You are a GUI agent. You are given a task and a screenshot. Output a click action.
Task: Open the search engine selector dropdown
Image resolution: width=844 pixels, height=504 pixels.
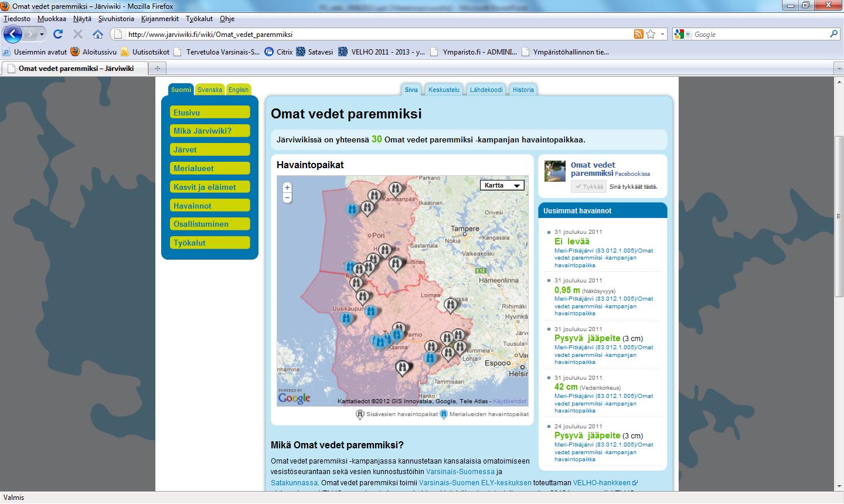coord(683,34)
